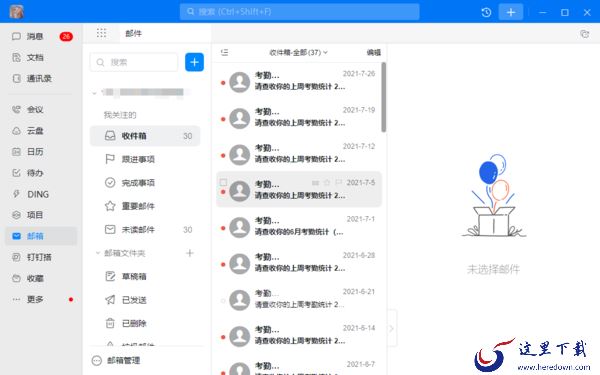Screen dimensions: 600x375
Task: Open the 6月考勤统计 email dated 2021-7-1
Action: click(299, 227)
